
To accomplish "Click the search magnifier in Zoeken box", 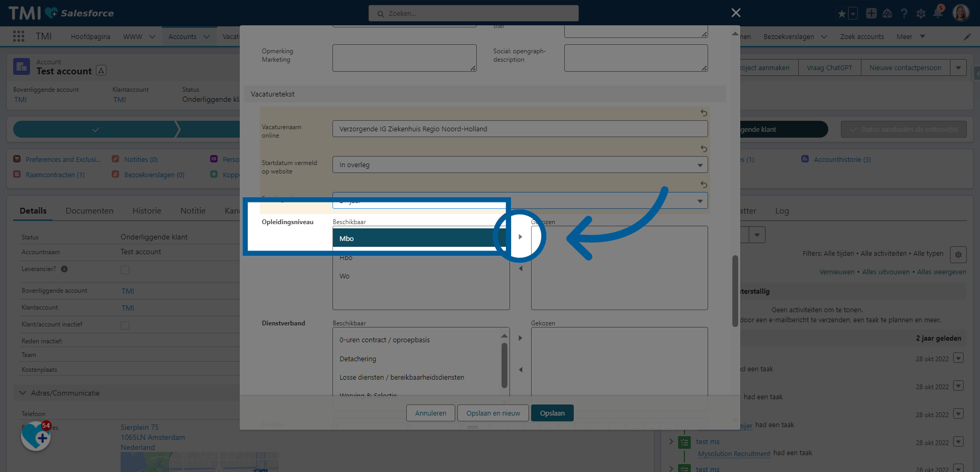I will pyautogui.click(x=380, y=14).
